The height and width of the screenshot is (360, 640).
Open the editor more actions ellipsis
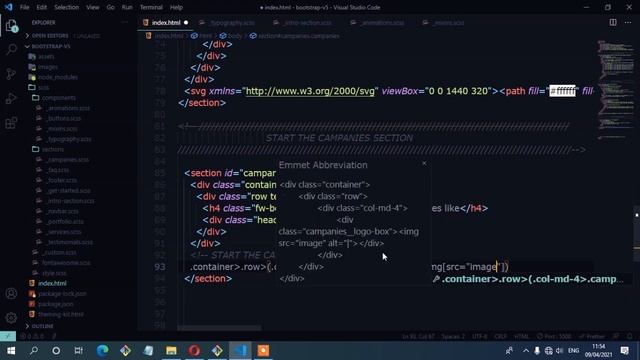pyautogui.click(x=628, y=22)
